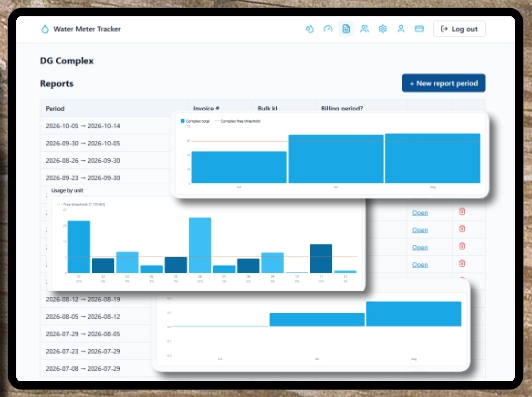The height and width of the screenshot is (397, 532).
Task: Click the second red delete trash icon
Action: 462,229
